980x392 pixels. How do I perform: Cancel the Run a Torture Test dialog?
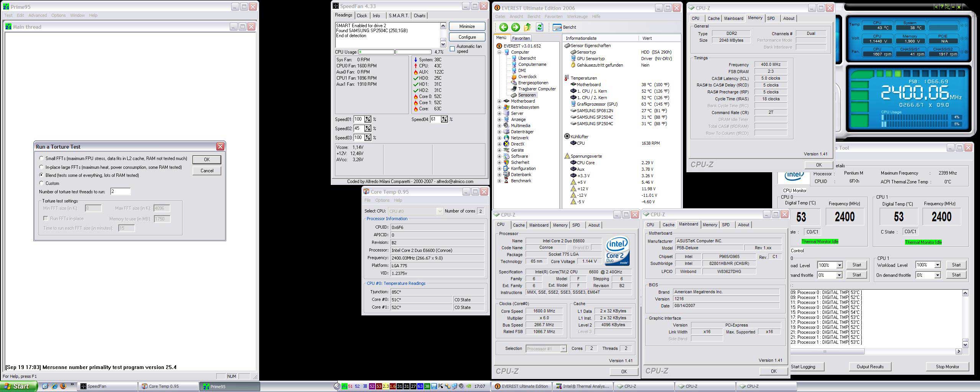[x=207, y=171]
